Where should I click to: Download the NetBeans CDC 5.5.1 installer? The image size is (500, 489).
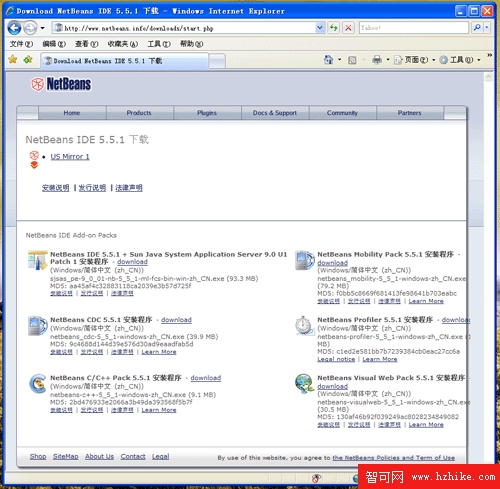coord(176,320)
